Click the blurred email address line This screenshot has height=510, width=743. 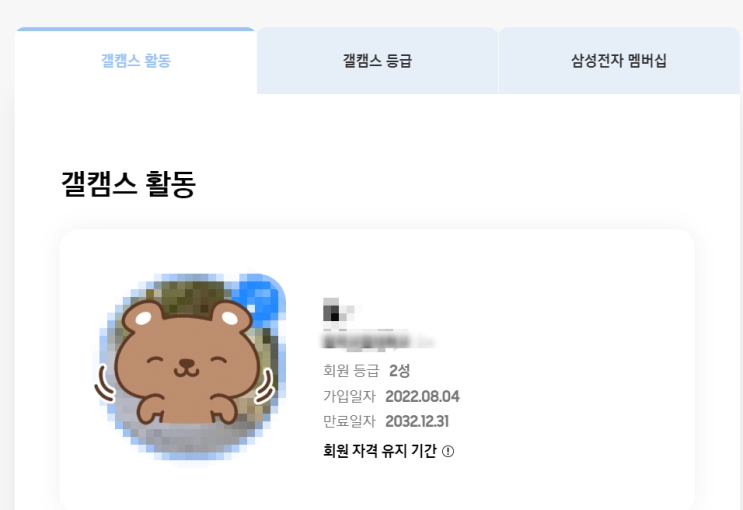pyautogui.click(x=378, y=341)
